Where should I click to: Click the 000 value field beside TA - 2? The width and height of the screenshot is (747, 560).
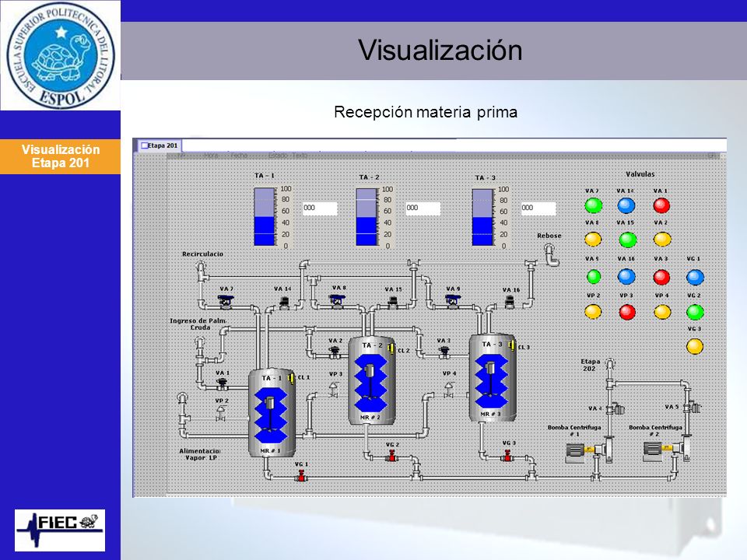pos(423,208)
